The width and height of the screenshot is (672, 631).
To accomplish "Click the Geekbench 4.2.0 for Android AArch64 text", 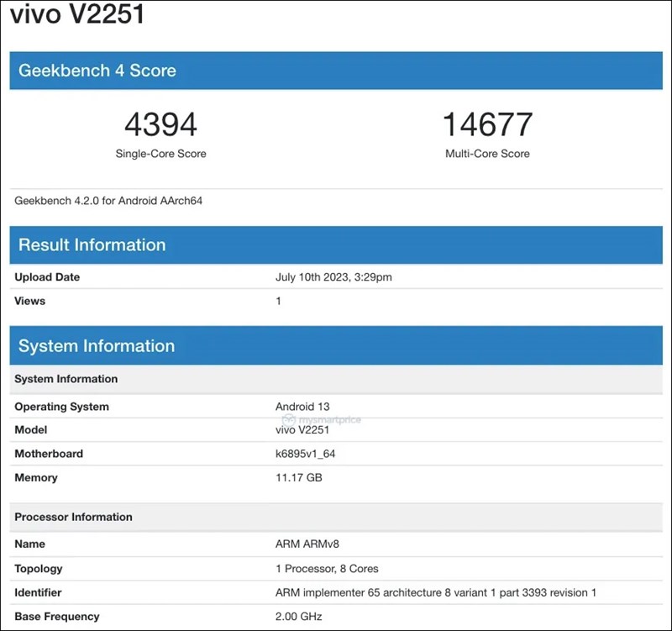I will pos(112,200).
